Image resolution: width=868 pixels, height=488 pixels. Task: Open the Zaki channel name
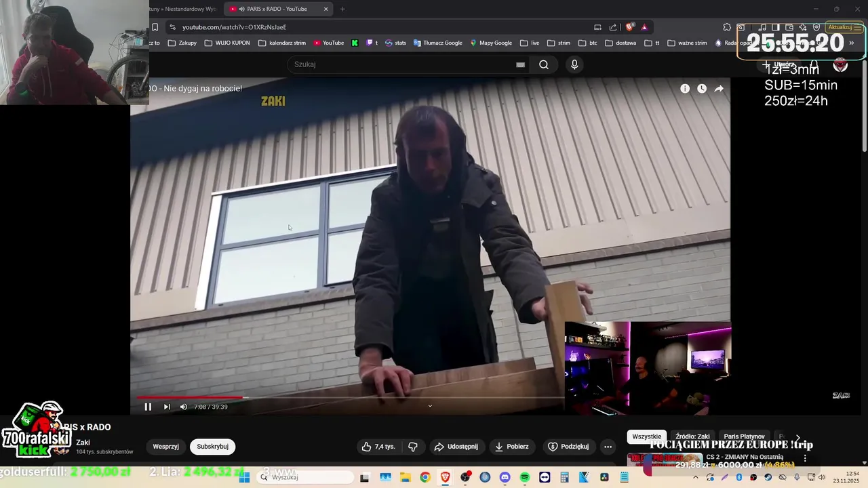(83, 443)
